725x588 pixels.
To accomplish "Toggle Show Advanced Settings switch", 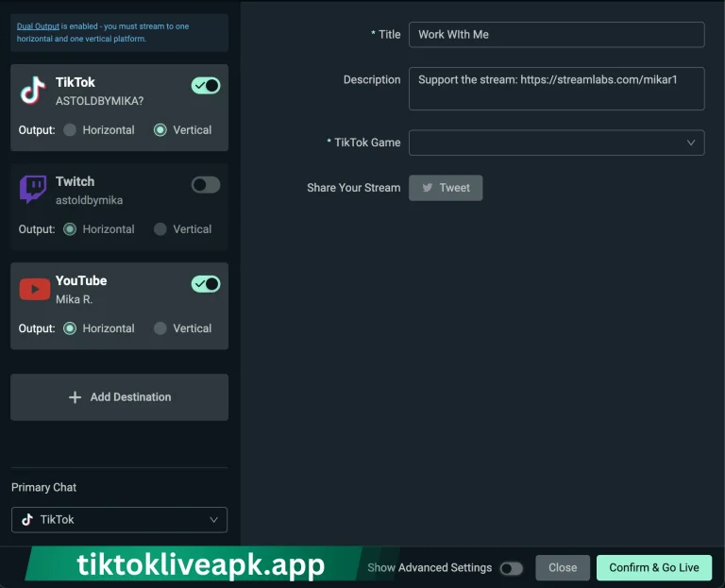I will pos(512,568).
